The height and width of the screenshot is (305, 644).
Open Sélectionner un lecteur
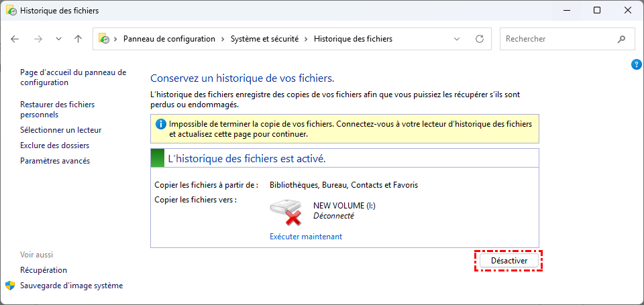(x=60, y=130)
